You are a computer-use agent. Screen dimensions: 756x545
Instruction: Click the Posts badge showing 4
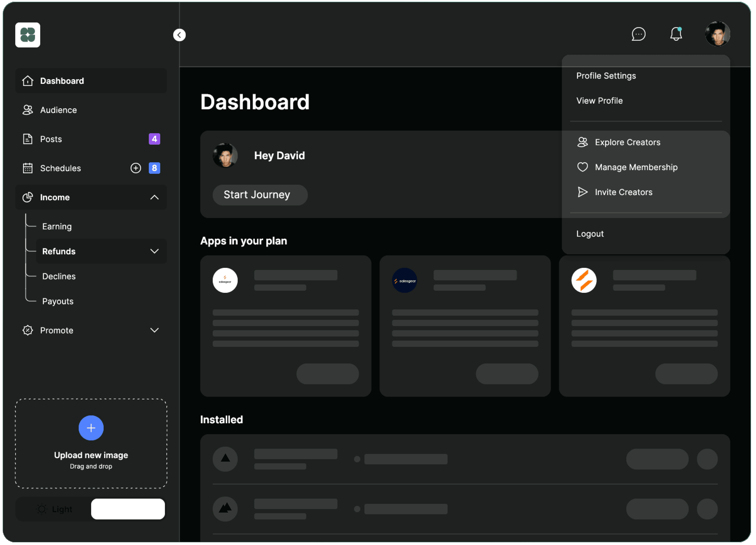(155, 139)
